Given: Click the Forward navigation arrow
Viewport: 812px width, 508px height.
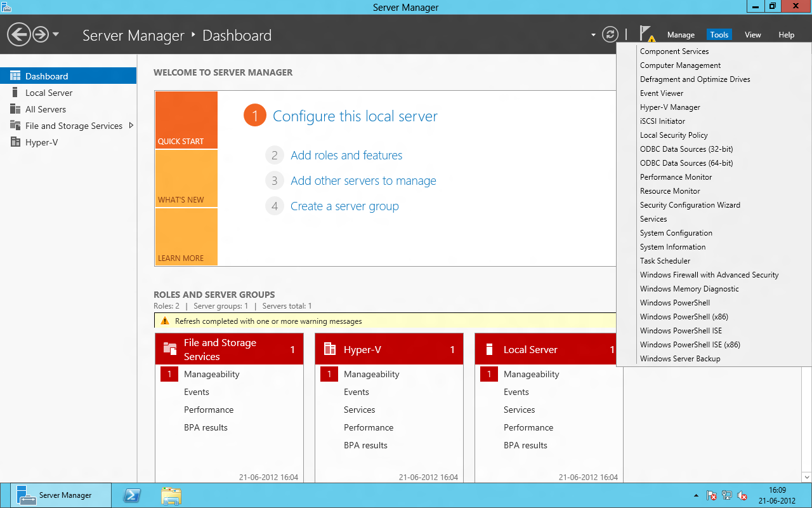Looking at the screenshot, I should [41, 34].
